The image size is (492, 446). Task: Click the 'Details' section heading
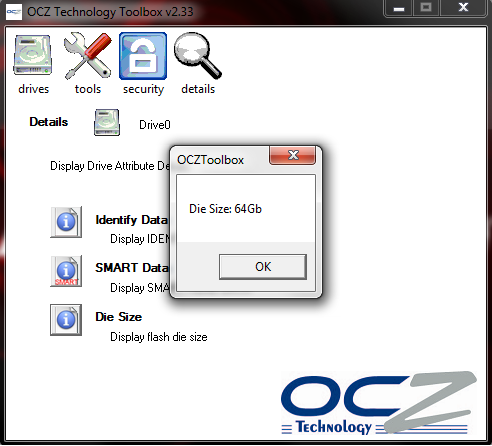49,122
